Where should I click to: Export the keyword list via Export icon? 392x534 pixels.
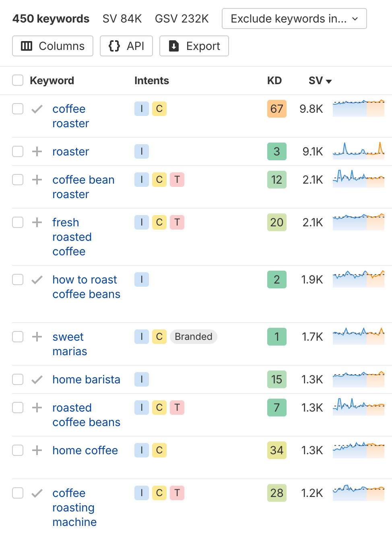pyautogui.click(x=173, y=46)
